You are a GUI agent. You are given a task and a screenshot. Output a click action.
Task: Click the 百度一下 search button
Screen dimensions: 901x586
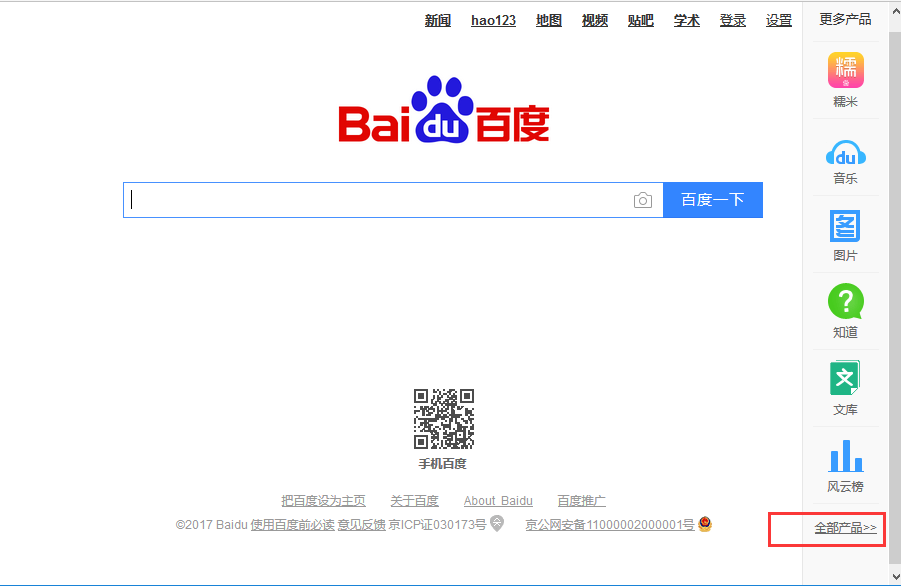tap(713, 200)
